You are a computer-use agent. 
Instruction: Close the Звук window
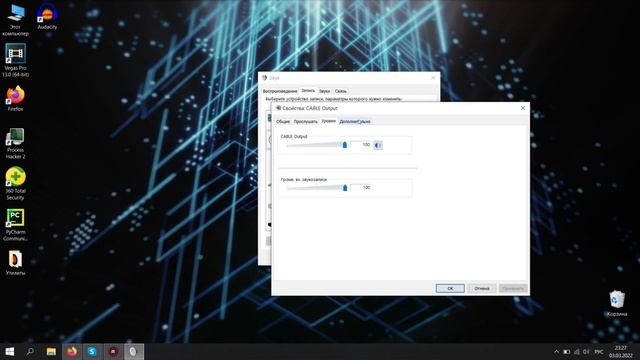(x=433, y=78)
